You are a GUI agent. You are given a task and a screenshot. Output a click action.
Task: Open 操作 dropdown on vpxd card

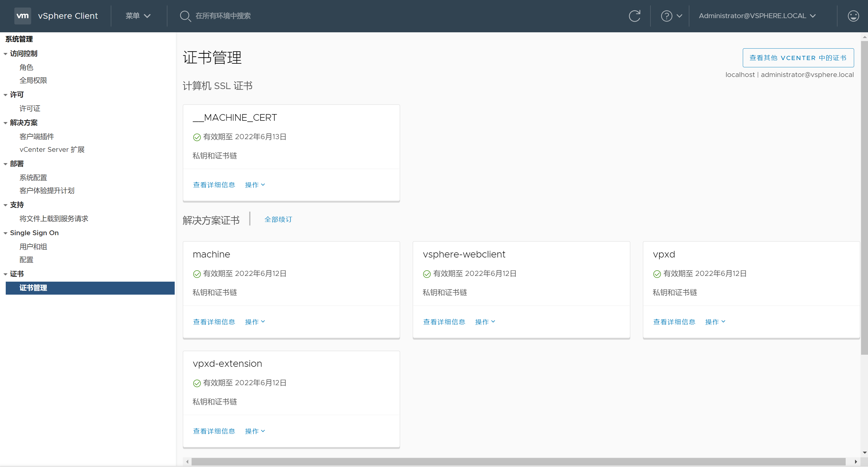pos(715,322)
